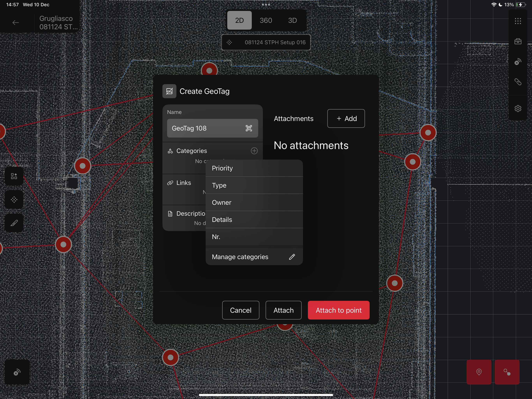
Task: Click the attachment paperclip icon in right sidebar
Action: 518,82
